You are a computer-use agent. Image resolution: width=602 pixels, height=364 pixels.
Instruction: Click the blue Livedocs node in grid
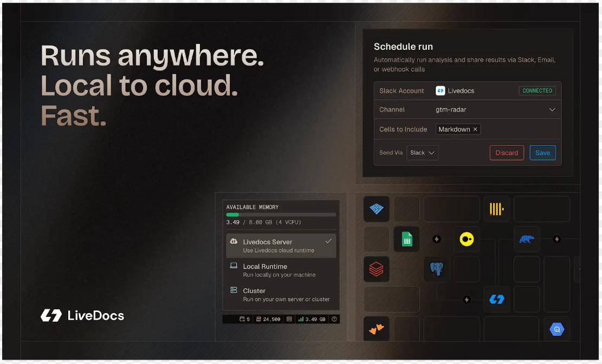coord(496,299)
